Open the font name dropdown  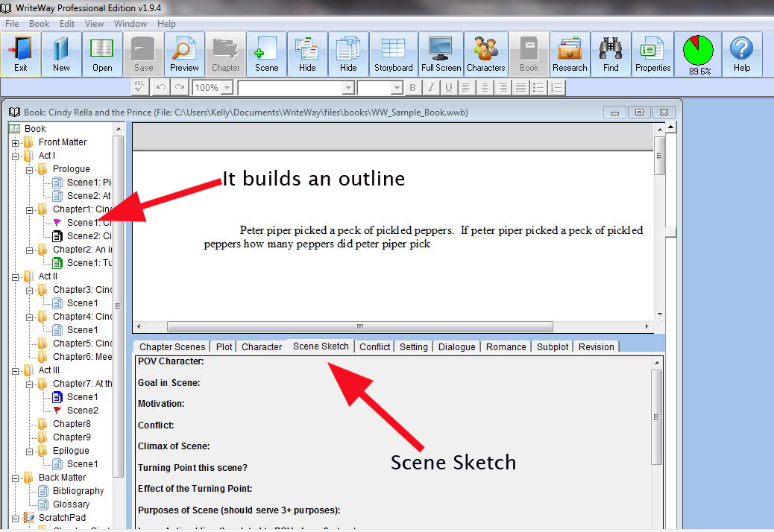click(x=348, y=88)
